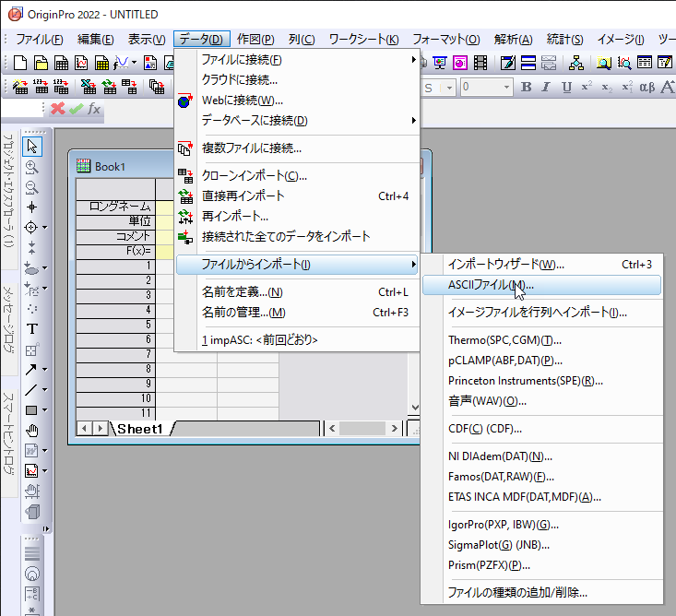Toggle Italic text formatting
The width and height of the screenshot is (676, 616).
click(x=546, y=87)
